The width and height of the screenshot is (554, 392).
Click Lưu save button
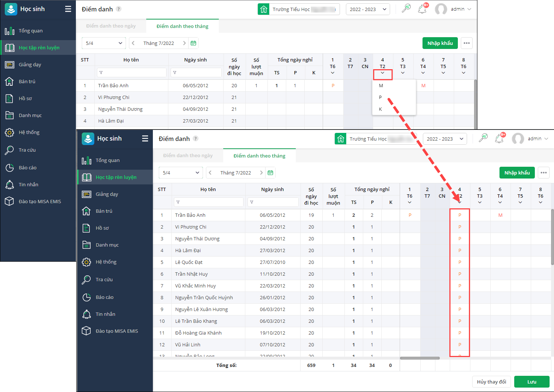point(532,382)
